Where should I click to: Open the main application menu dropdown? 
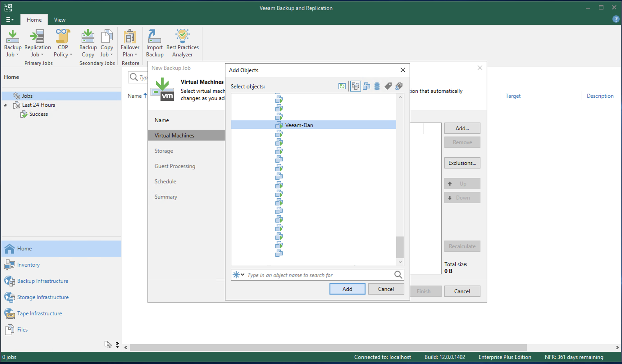coord(10,20)
